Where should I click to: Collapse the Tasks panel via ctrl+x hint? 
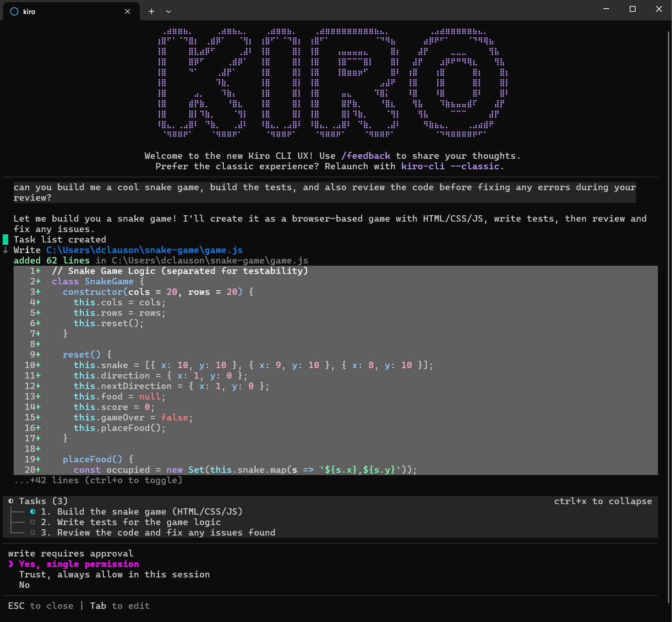click(x=602, y=501)
